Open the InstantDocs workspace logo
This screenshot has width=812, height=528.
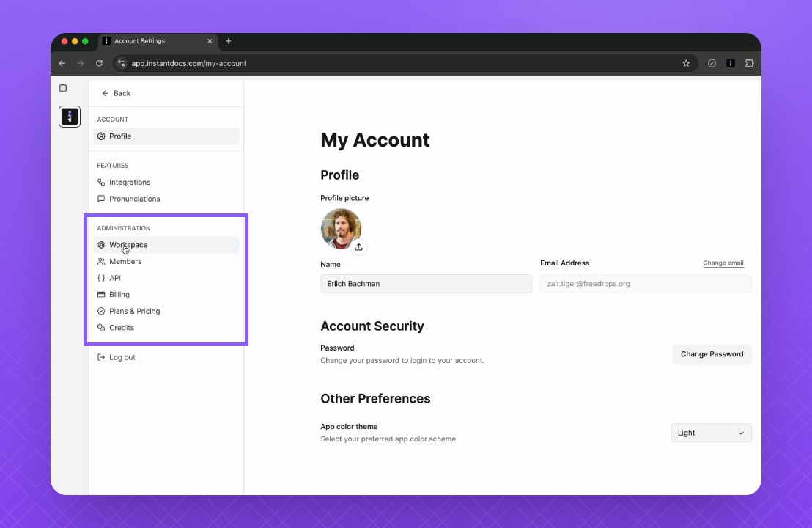tap(70, 117)
